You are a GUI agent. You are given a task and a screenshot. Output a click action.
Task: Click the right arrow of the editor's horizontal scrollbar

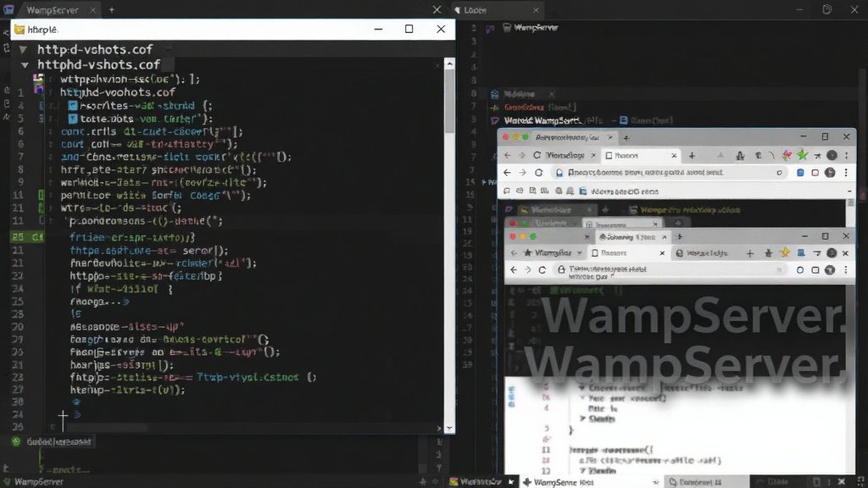[x=439, y=428]
